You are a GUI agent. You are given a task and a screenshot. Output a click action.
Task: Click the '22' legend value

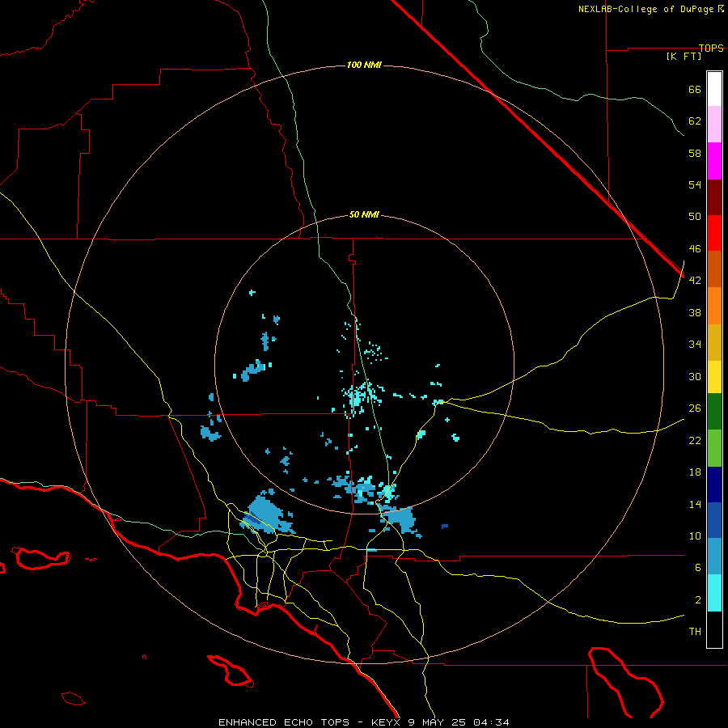pyautogui.click(x=695, y=440)
